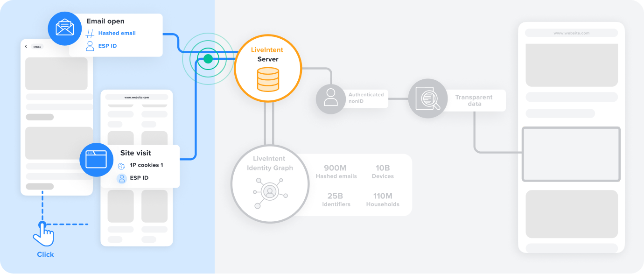
Task: Click the "Hashed email" label
Action: tap(117, 34)
